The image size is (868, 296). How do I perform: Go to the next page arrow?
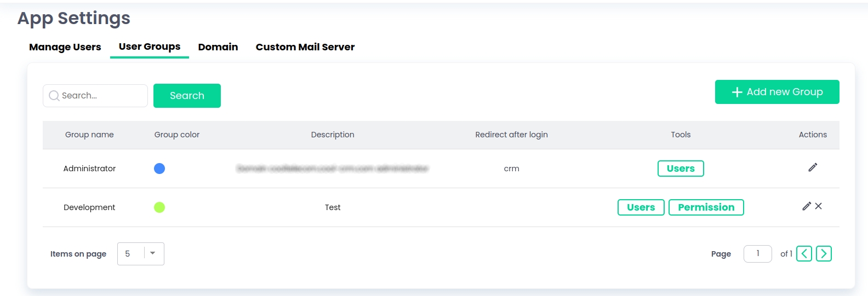pyautogui.click(x=824, y=254)
